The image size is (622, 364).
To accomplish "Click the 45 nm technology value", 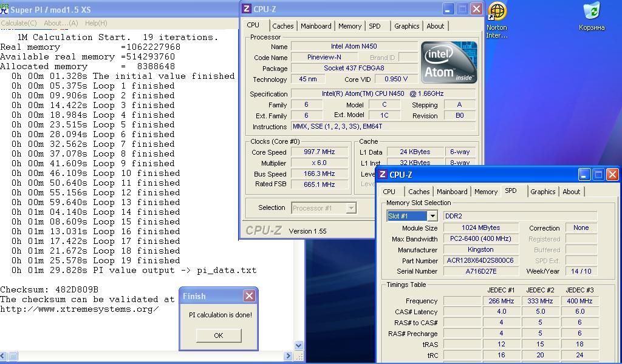I will [x=307, y=79].
